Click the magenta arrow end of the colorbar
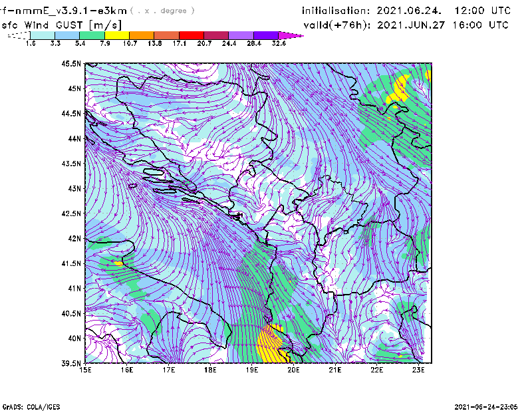 [x=291, y=35]
